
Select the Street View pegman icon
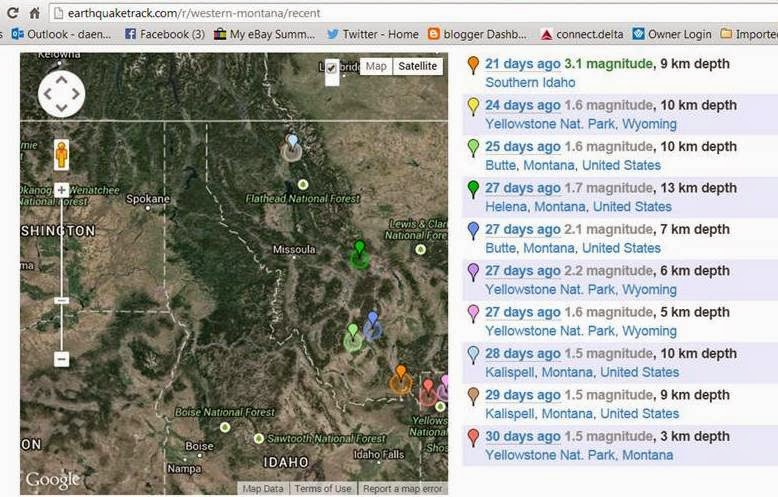pyautogui.click(x=62, y=155)
